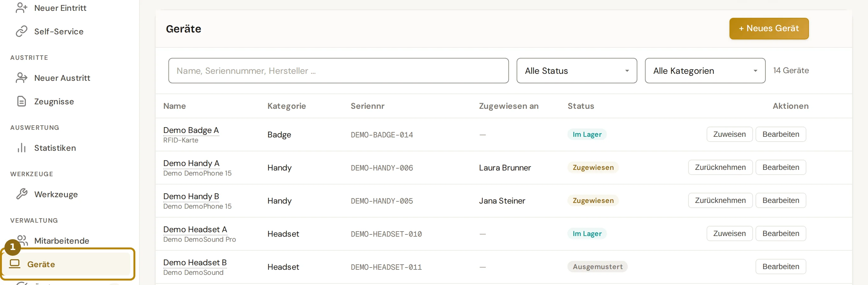Open Neuer Austritt menu item

tap(62, 78)
